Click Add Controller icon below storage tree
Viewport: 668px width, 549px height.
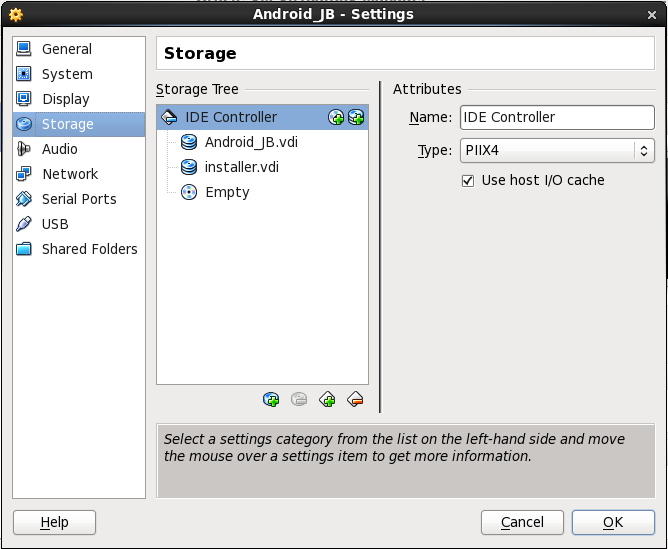[327, 400]
